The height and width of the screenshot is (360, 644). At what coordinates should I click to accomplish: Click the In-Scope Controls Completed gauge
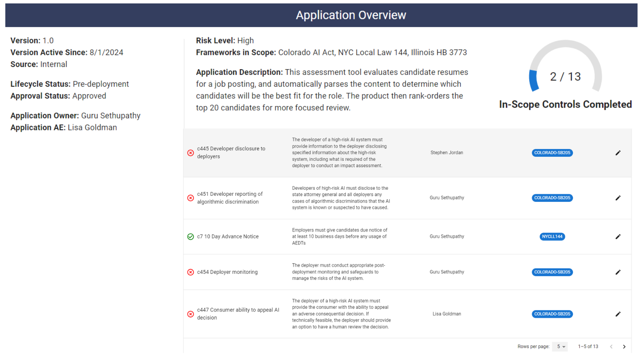click(566, 76)
